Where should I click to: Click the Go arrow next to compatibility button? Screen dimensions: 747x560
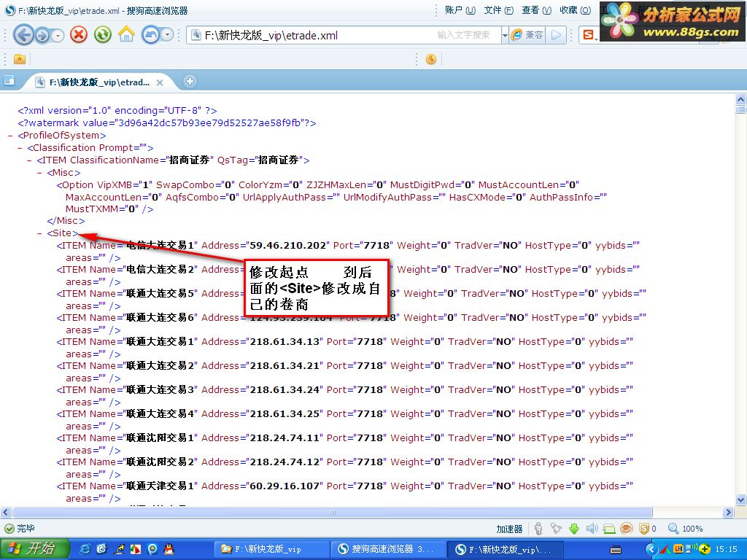pyautogui.click(x=556, y=35)
